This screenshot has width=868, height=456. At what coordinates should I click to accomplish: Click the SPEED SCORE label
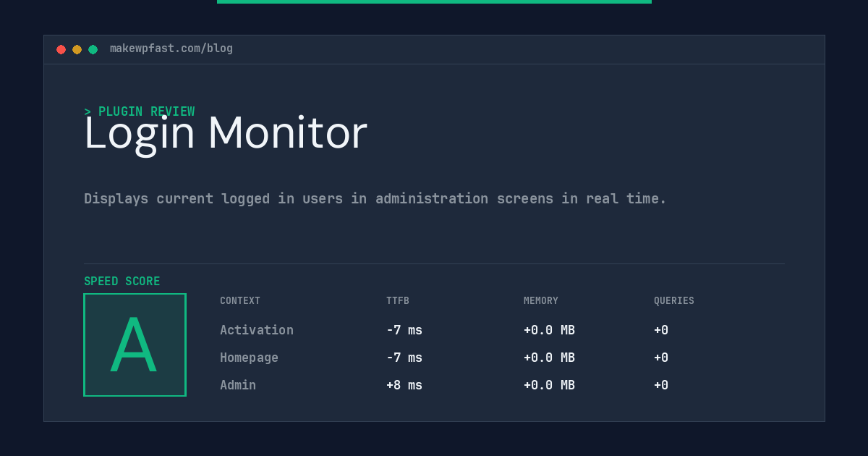tap(122, 282)
